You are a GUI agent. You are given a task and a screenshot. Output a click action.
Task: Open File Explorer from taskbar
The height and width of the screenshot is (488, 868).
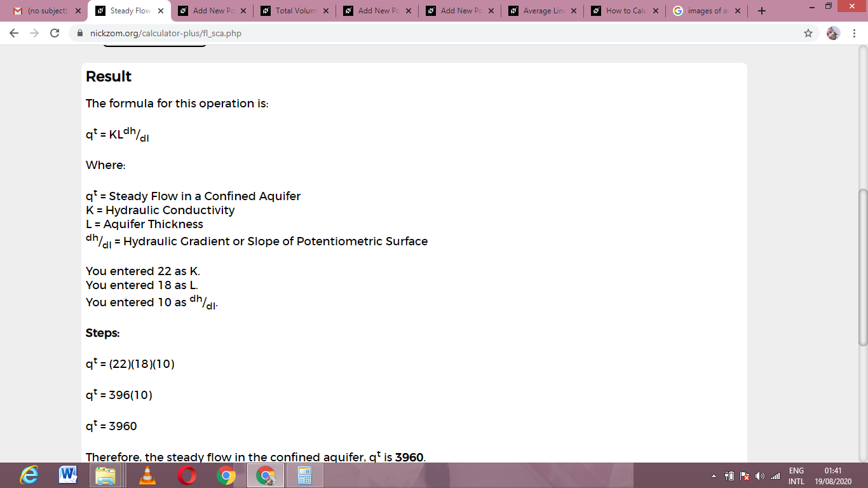tap(108, 475)
